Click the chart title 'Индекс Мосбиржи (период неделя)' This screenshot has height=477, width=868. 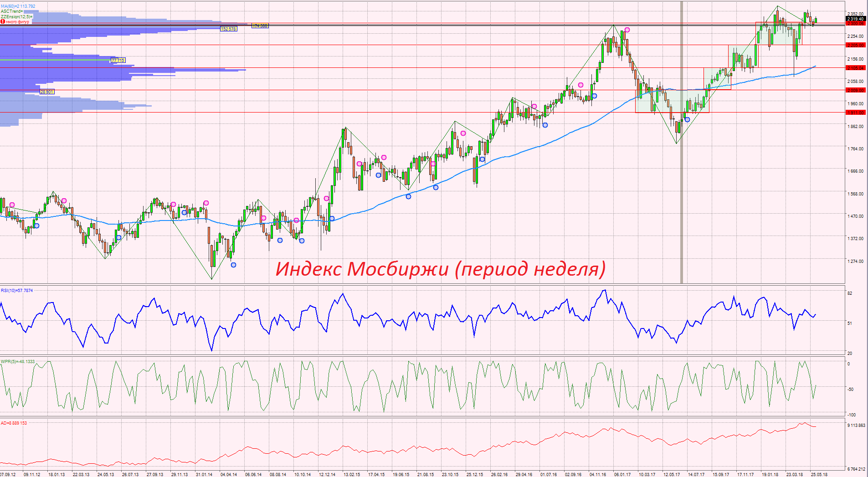[441, 269]
